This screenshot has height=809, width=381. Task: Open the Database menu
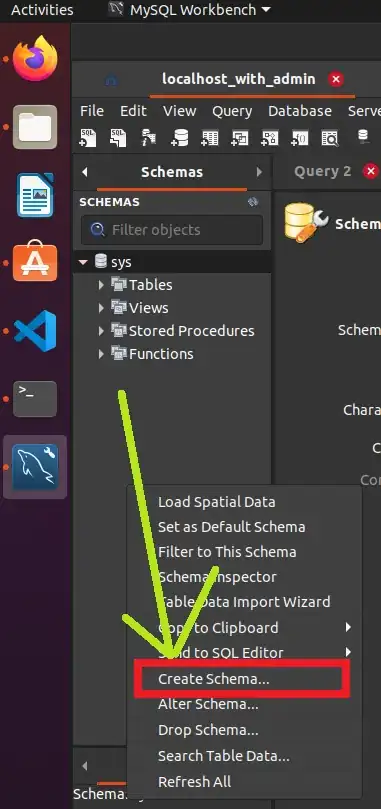[299, 111]
